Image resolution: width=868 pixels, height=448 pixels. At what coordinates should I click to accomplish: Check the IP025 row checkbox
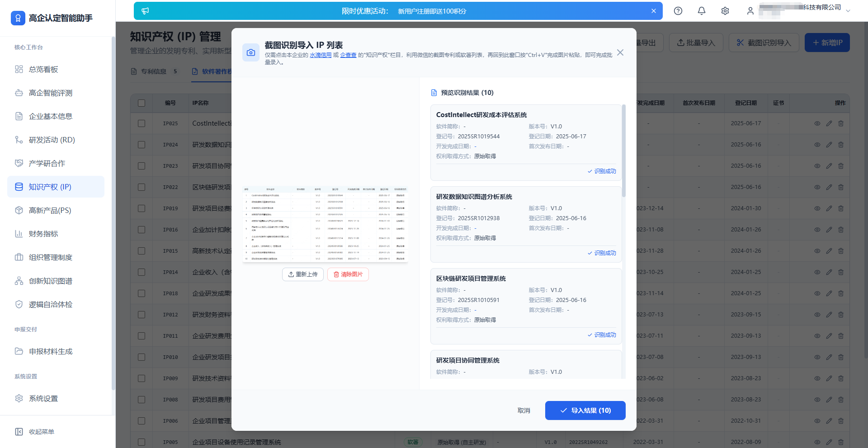click(142, 123)
